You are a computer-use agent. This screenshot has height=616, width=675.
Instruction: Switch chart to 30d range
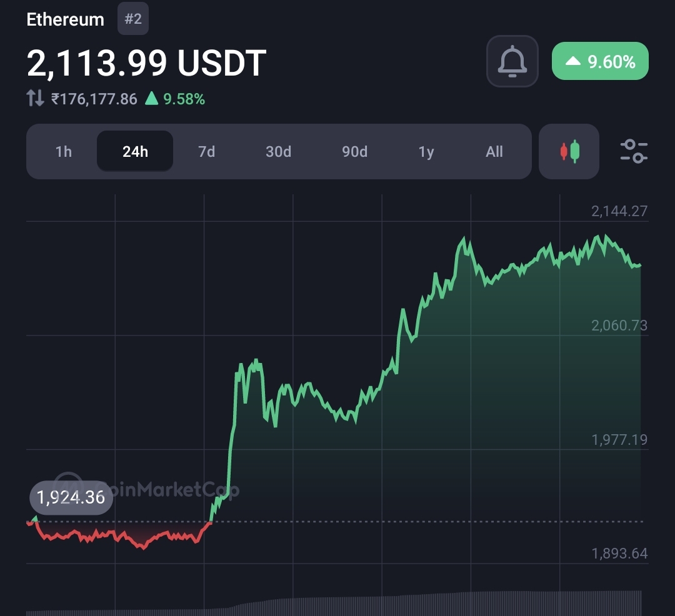pyautogui.click(x=278, y=152)
